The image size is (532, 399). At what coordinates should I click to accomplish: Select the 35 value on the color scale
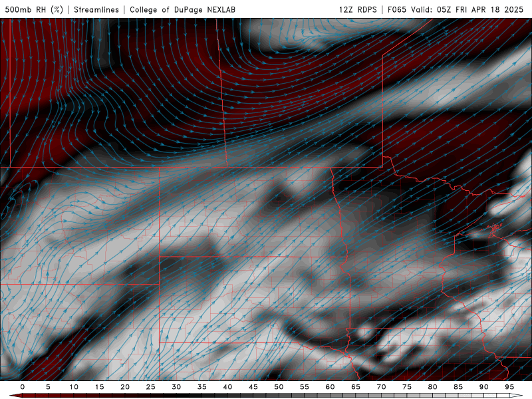pyautogui.click(x=202, y=387)
